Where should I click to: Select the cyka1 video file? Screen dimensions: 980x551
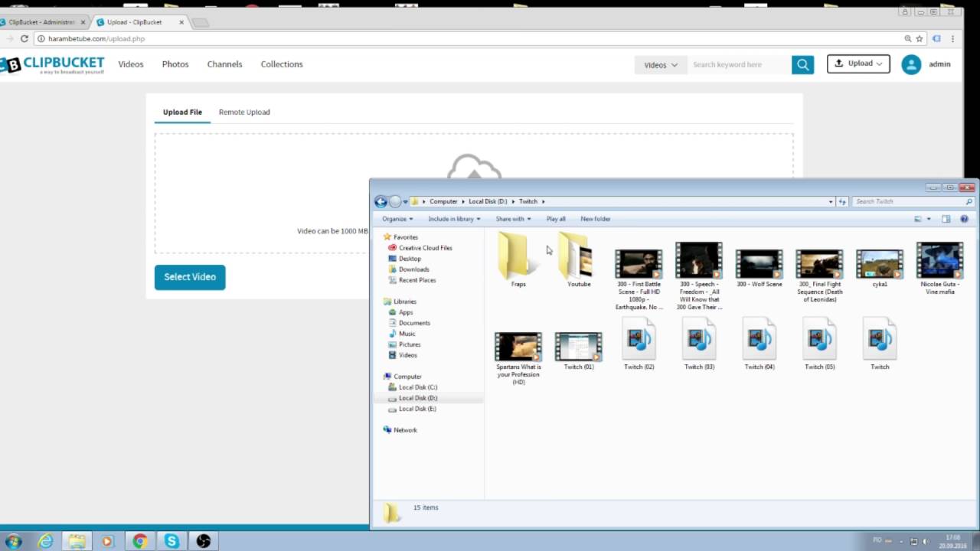[x=880, y=268]
